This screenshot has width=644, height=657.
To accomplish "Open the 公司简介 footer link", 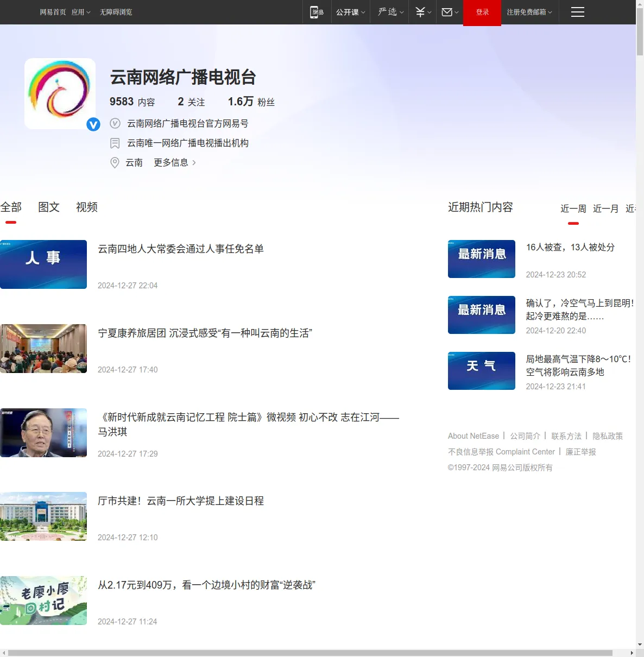I will 525,436.
